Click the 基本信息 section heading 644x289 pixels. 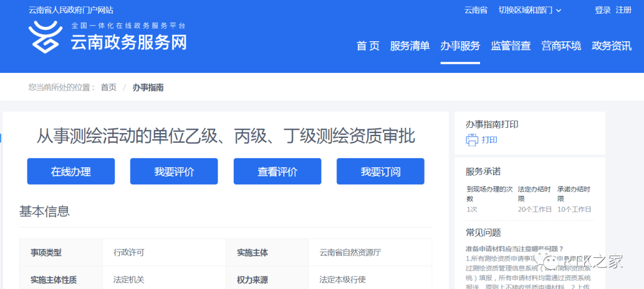[44, 211]
